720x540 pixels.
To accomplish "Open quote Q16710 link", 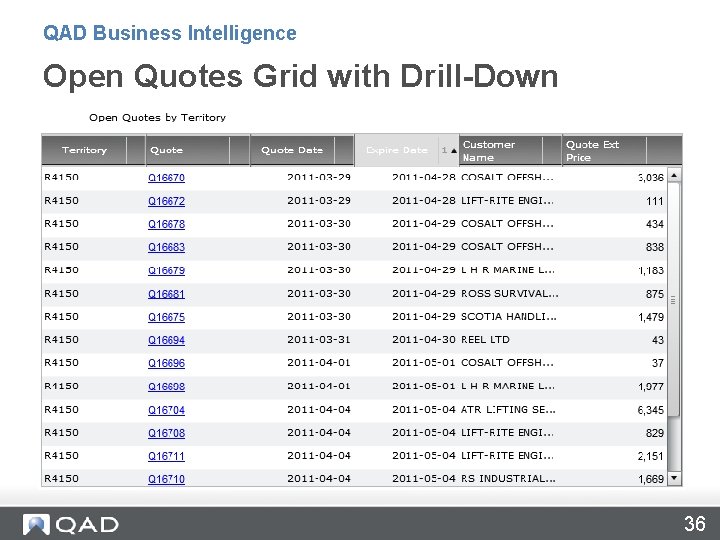I will (x=166, y=479).
